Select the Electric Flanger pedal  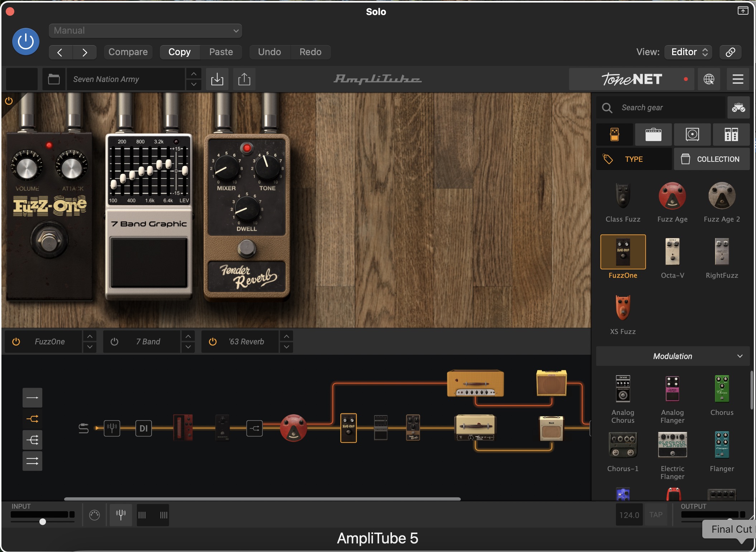tap(672, 456)
